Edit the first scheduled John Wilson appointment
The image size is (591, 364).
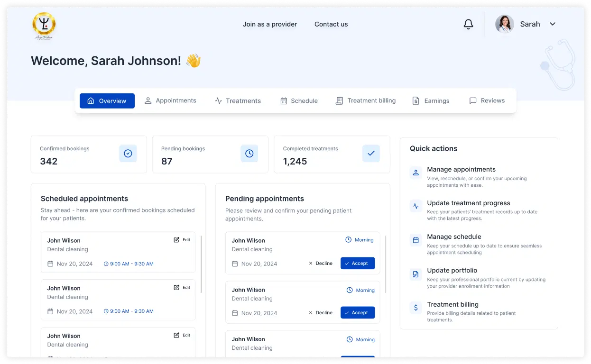click(x=182, y=240)
